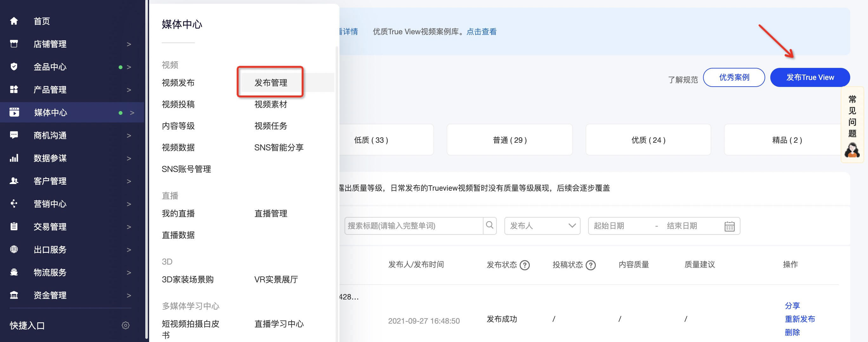Image resolution: width=868 pixels, height=342 pixels.
Task: Click the bar chart icon beside 数据参谋
Action: 14,158
